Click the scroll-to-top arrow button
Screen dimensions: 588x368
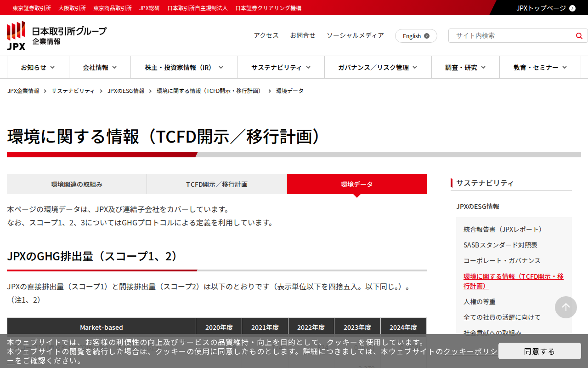[x=566, y=307]
